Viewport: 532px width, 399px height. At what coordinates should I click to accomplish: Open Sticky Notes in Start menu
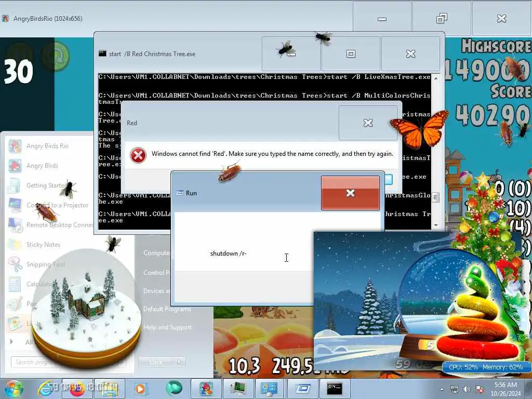[x=43, y=245]
